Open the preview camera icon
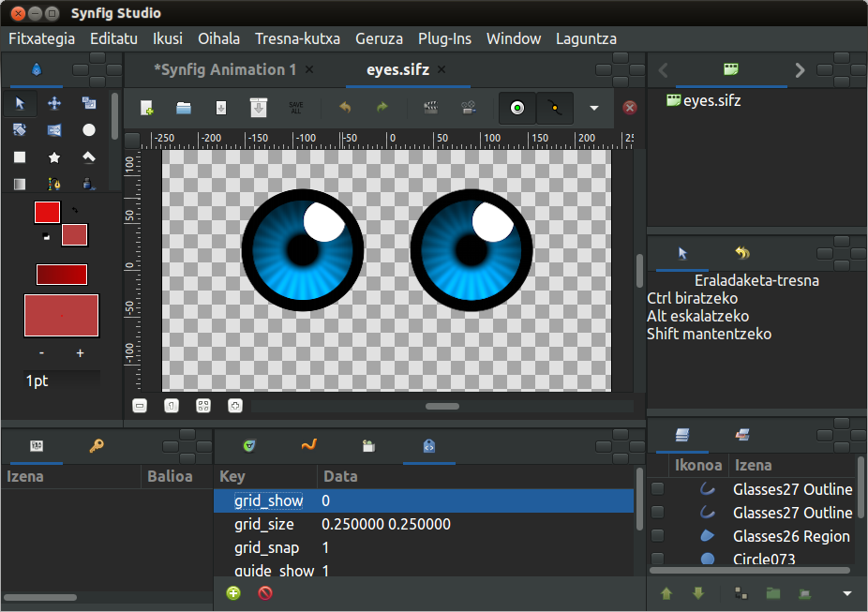The width and height of the screenshot is (868, 612). point(469,108)
